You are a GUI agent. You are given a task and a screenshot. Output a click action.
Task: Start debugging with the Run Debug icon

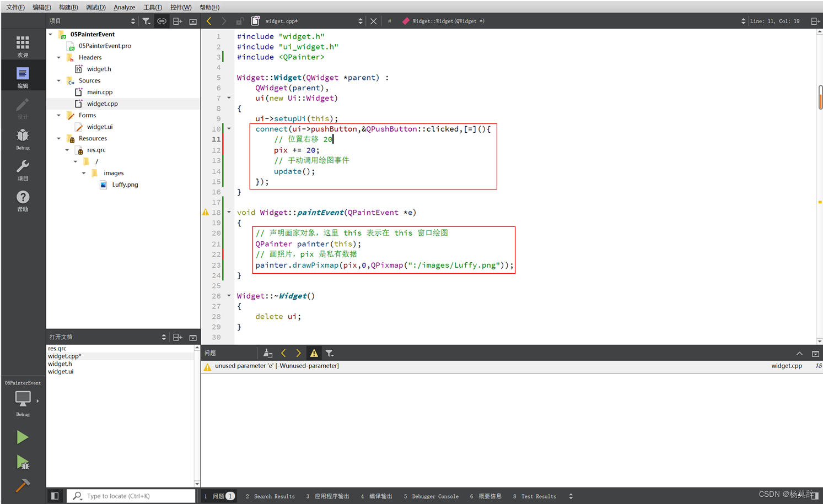23,462
